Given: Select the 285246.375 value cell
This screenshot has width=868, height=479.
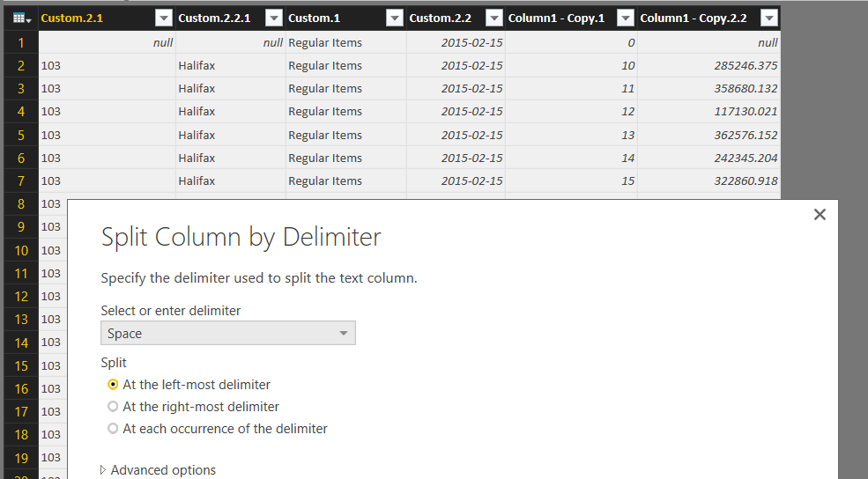Looking at the screenshot, I should pos(708,66).
